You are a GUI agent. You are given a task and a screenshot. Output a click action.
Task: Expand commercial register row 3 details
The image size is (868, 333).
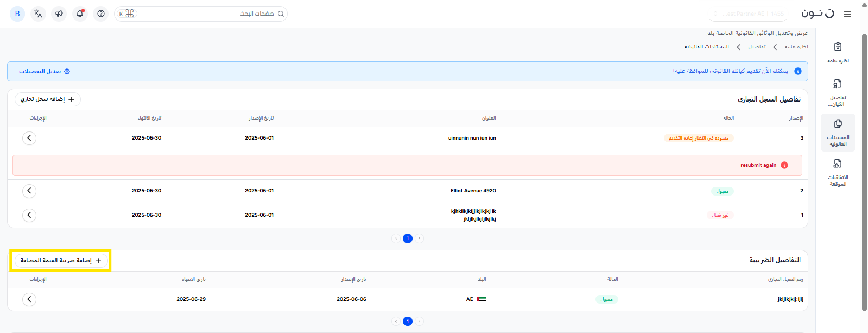coord(29,138)
